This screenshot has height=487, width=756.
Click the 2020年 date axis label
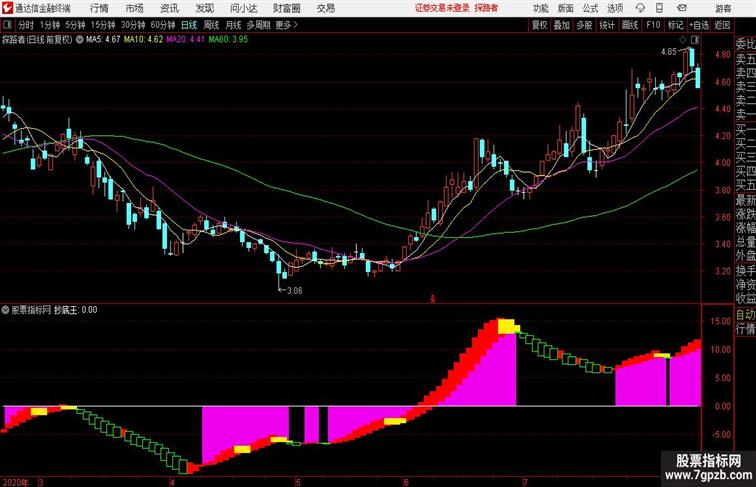(x=15, y=482)
